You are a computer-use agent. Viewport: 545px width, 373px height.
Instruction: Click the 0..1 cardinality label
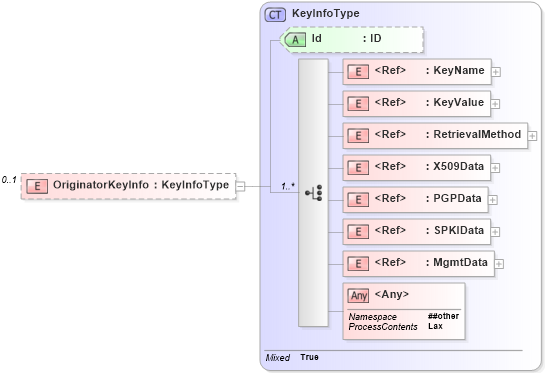click(9, 180)
